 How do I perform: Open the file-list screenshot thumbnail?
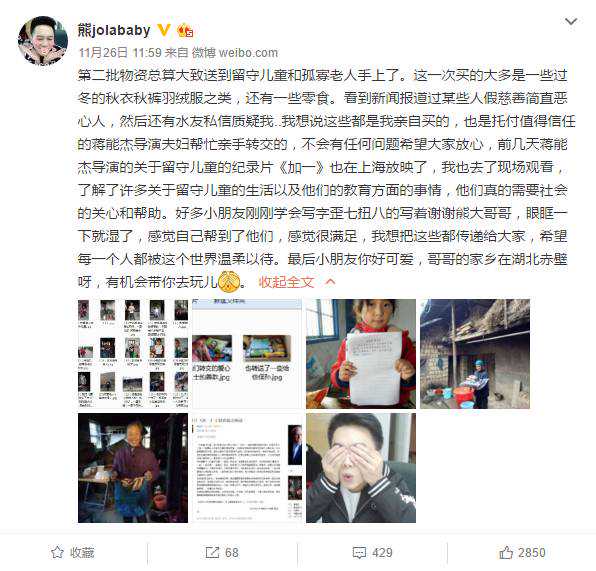pos(133,354)
